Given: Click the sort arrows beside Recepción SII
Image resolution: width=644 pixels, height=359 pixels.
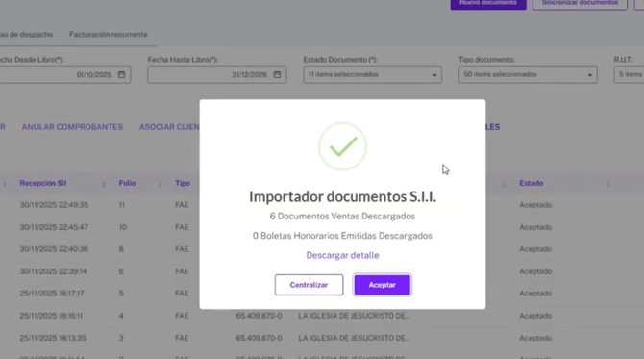Looking at the screenshot, I should pyautogui.click(x=104, y=184).
